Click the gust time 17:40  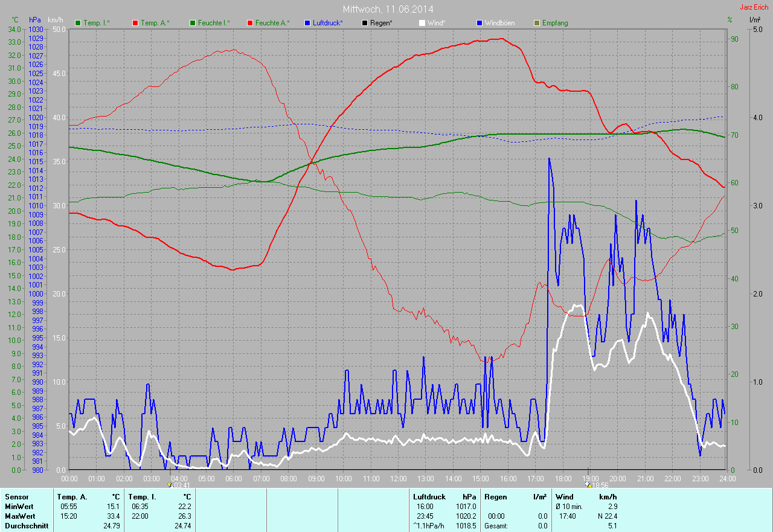coord(568,516)
